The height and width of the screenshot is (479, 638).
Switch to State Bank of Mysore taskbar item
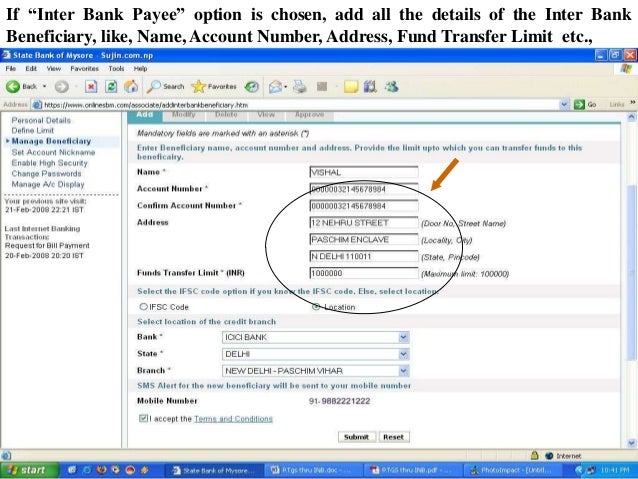[213, 470]
